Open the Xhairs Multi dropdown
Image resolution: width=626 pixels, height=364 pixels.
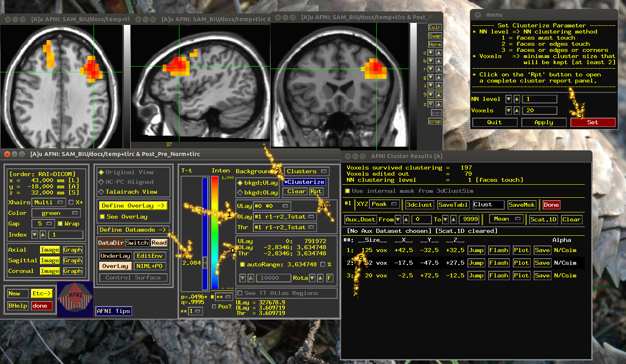(x=49, y=202)
